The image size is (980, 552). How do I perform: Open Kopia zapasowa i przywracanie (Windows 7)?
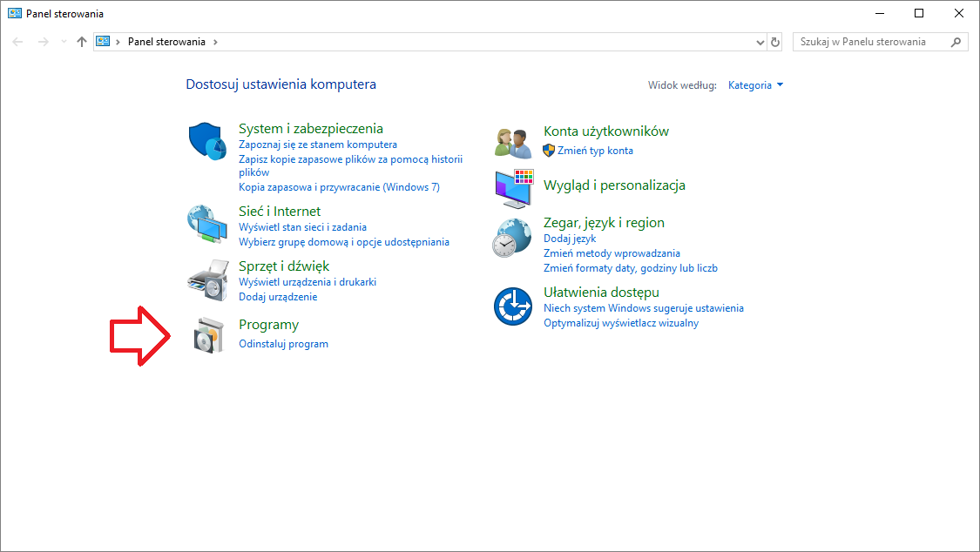[339, 187]
